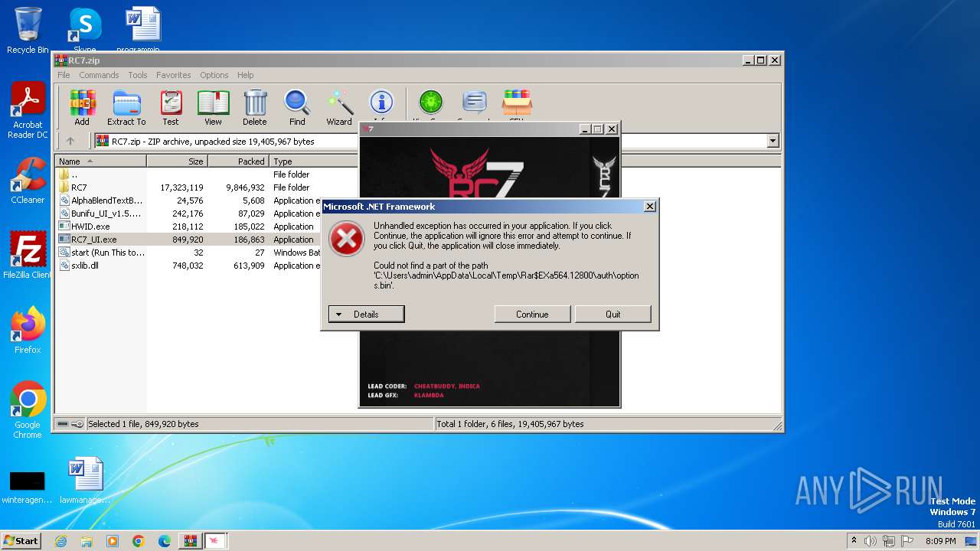Click the taskbar clock 8:09 PM
Viewport: 980px width, 551px height.
click(x=940, y=541)
